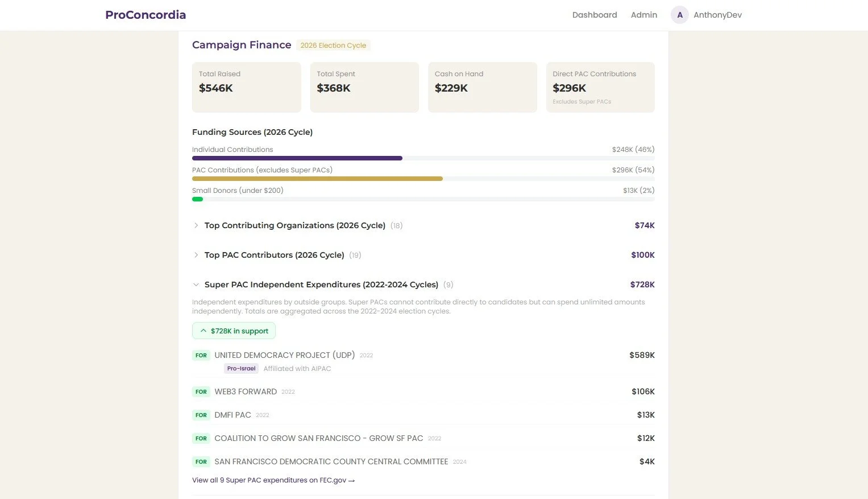Image resolution: width=868 pixels, height=499 pixels.
Task: Click the FOR badge beside DMFI PAC
Action: pyautogui.click(x=201, y=415)
